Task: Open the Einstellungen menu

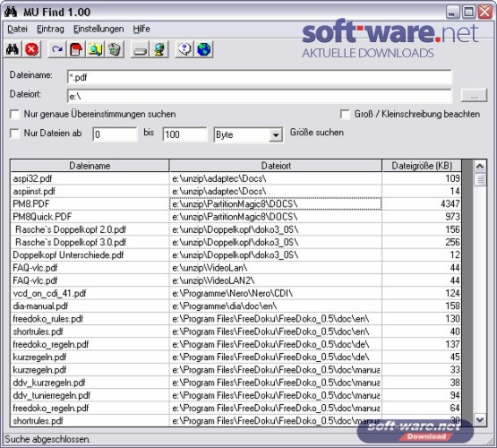Action: [x=99, y=30]
